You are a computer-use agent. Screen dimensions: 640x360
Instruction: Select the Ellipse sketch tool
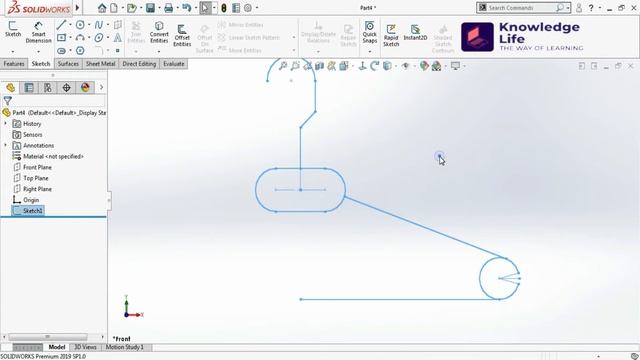pos(99,38)
